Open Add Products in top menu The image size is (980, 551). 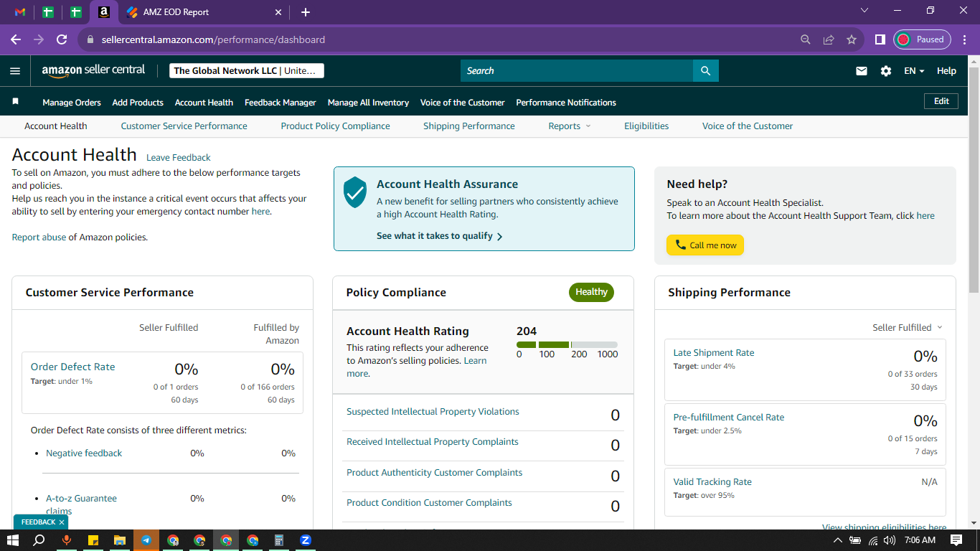click(138, 103)
